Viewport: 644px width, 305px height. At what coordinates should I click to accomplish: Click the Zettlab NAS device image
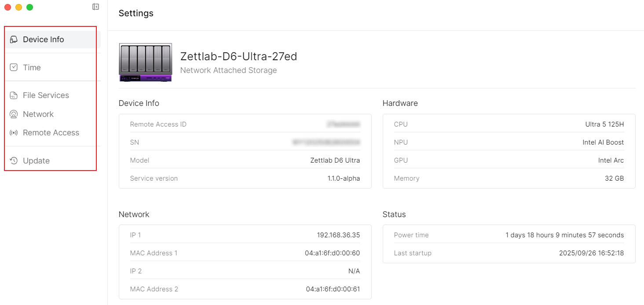pyautogui.click(x=145, y=62)
